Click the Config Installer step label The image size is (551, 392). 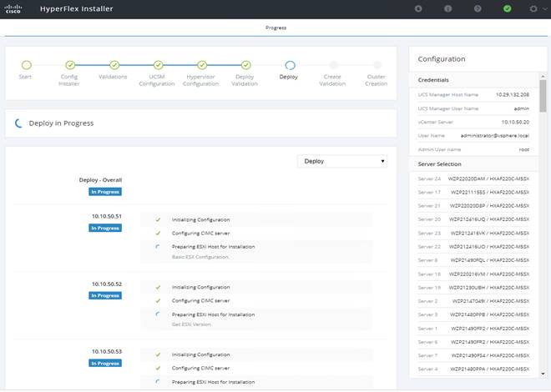pyautogui.click(x=69, y=80)
